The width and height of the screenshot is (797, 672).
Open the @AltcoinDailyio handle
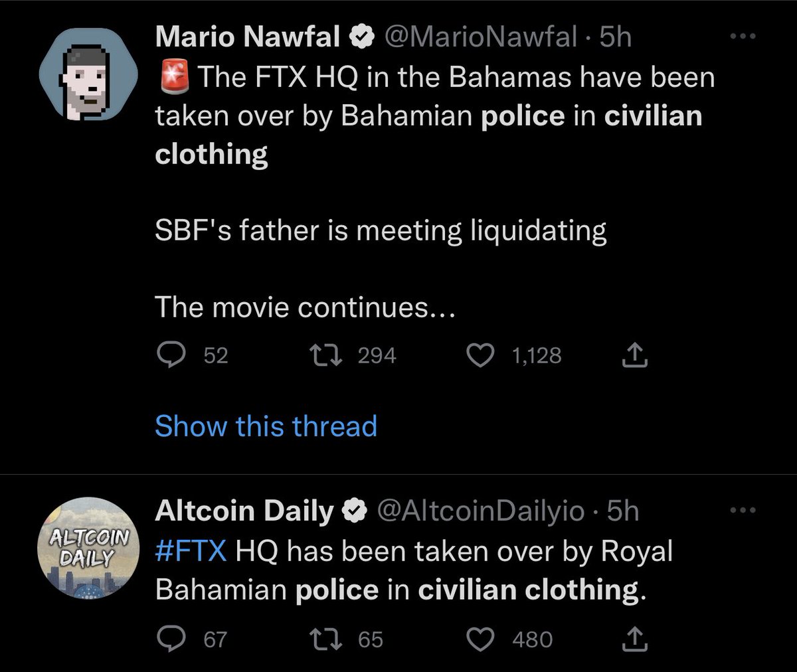481,511
